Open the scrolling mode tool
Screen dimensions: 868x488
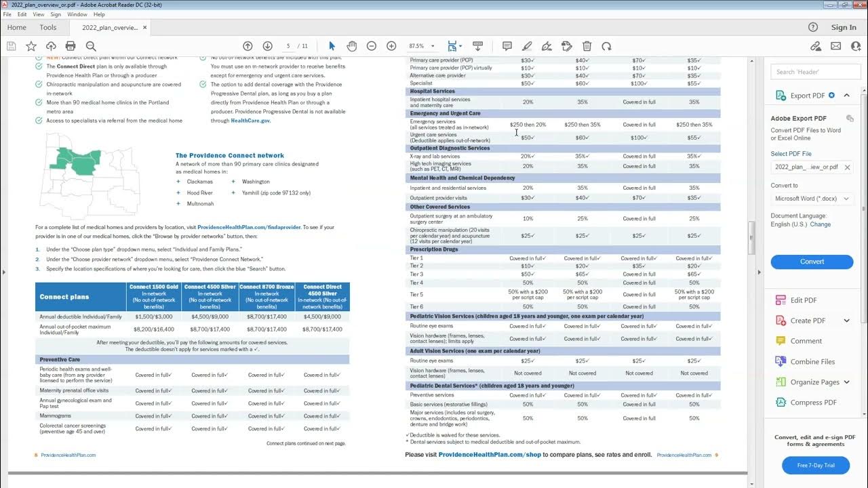click(477, 46)
